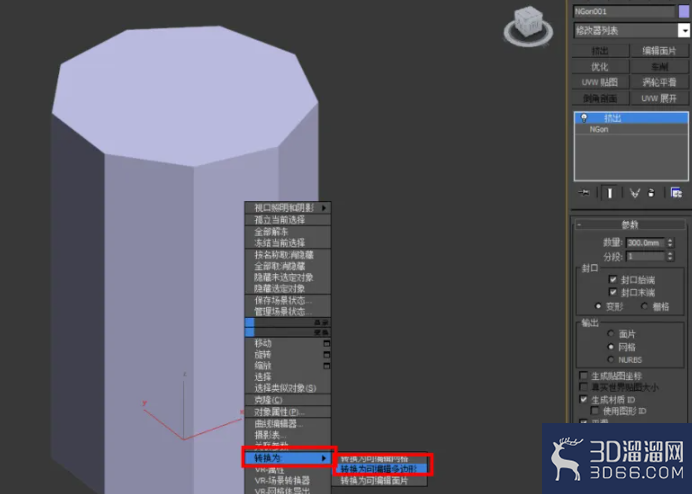
Task: Enable the 真实世界贴图大小 checkbox
Action: tap(583, 387)
